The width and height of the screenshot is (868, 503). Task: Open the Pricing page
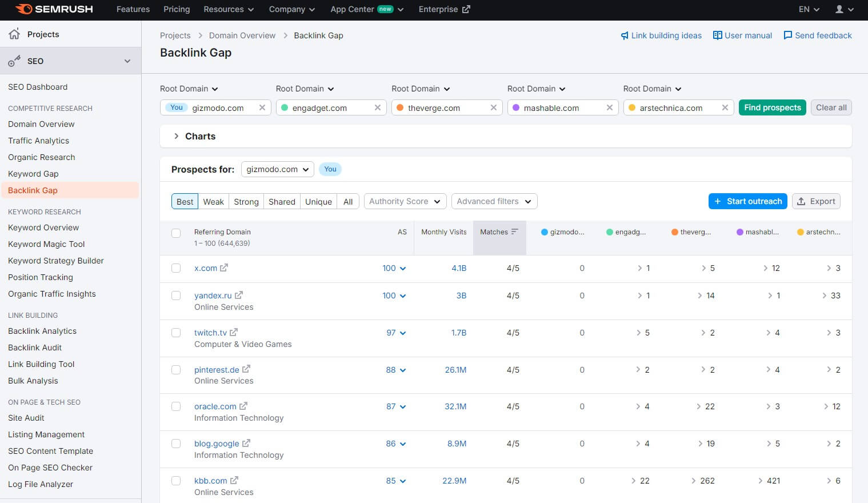click(x=177, y=9)
